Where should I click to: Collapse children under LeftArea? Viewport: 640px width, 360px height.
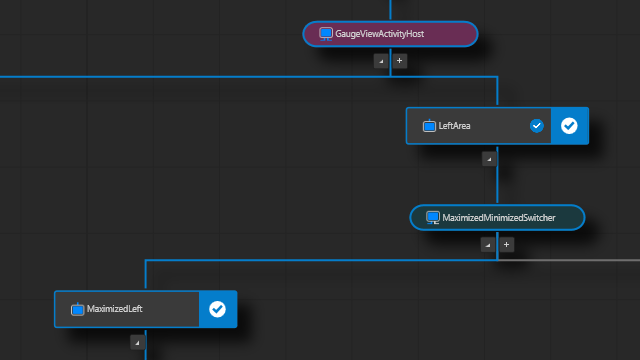click(489, 159)
